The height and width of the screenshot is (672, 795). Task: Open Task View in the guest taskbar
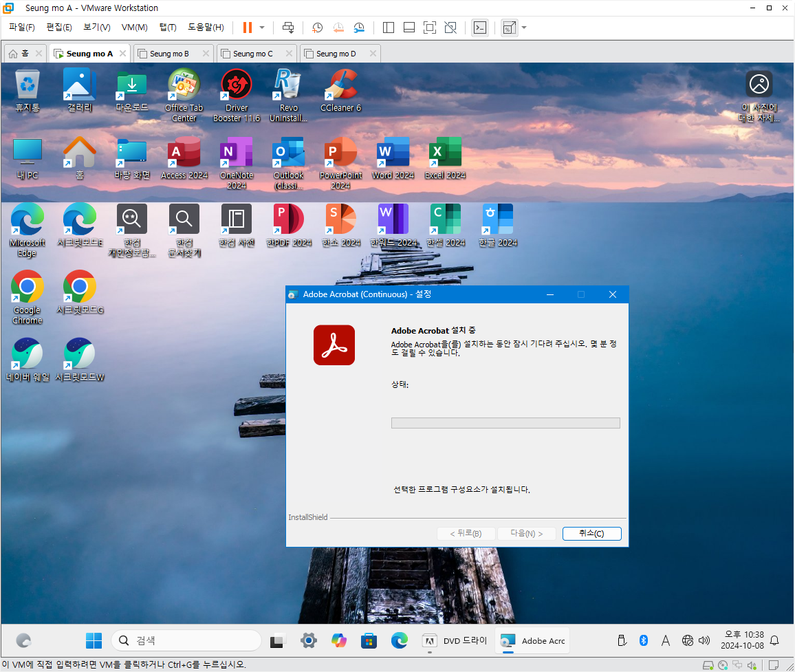click(277, 641)
